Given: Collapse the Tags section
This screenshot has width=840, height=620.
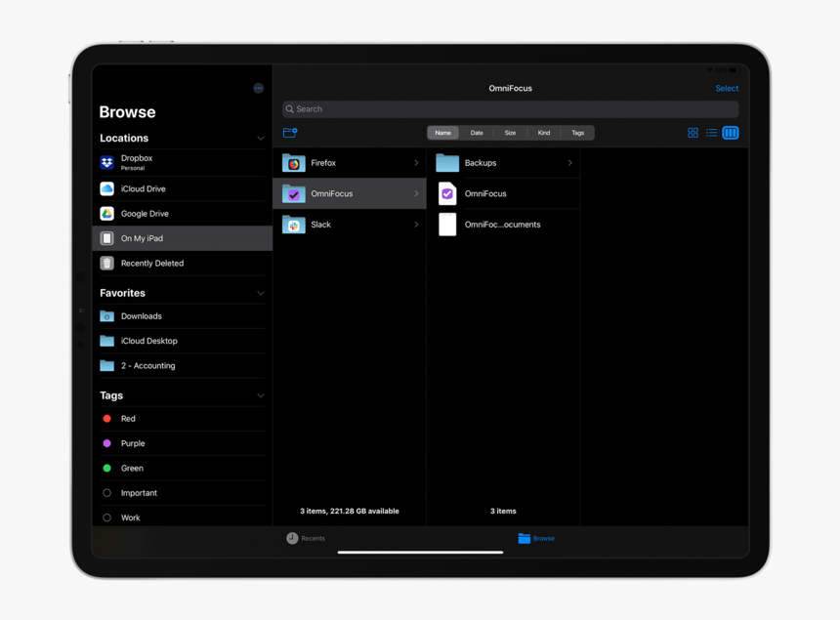Looking at the screenshot, I should (x=261, y=395).
